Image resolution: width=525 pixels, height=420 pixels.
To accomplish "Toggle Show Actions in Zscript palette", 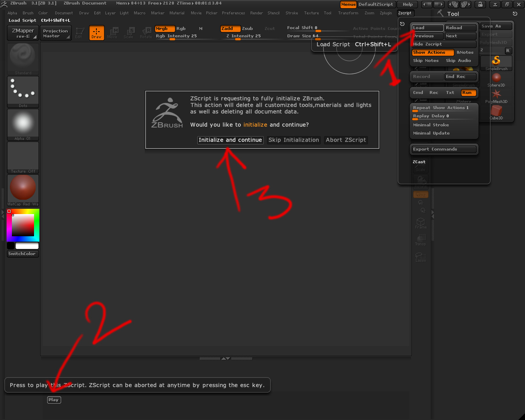I will 433,52.
